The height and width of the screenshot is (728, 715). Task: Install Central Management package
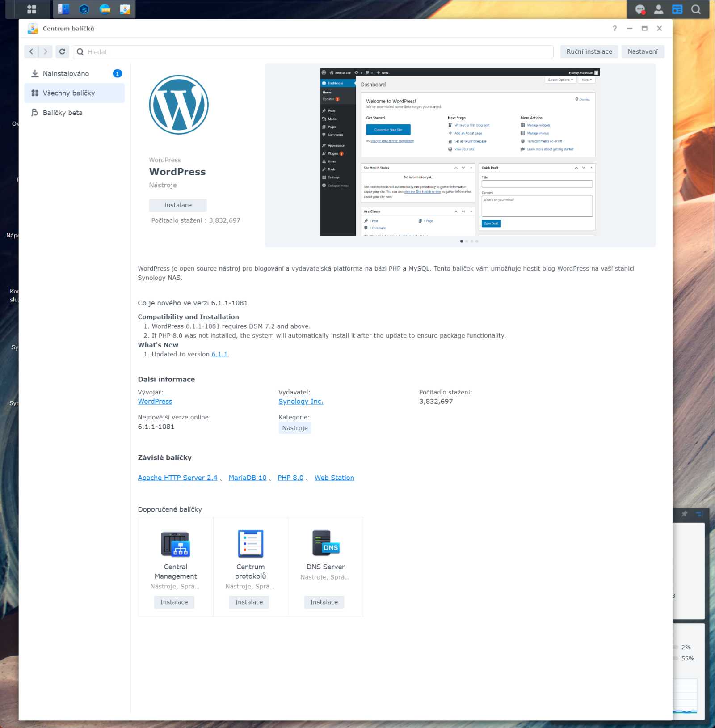point(174,602)
